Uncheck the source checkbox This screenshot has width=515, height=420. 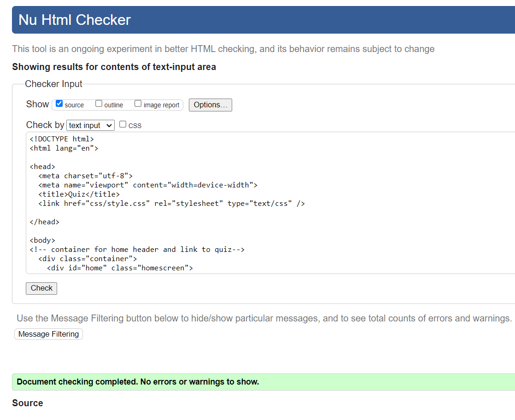tap(59, 104)
